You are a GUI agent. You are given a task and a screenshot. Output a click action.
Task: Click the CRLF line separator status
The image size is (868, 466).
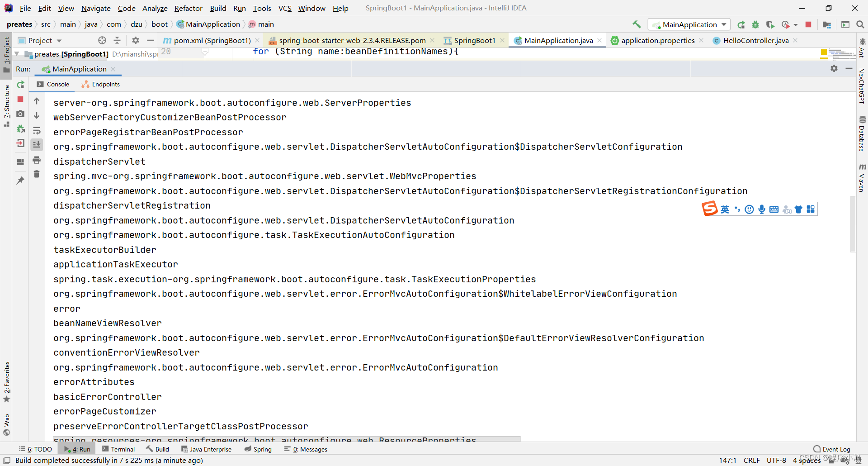tap(752, 460)
